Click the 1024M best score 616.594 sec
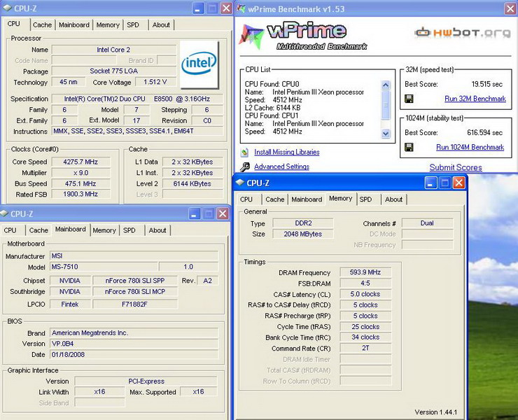 pos(484,133)
